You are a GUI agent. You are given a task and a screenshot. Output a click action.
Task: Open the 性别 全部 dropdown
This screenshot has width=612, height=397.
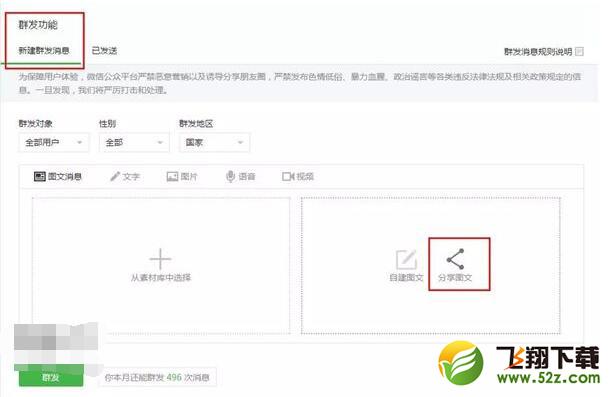point(134,142)
